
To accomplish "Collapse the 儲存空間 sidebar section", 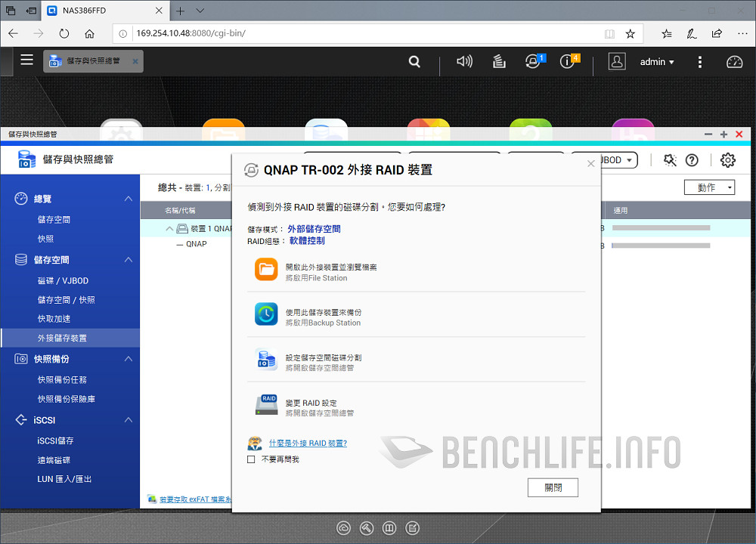I will point(129,260).
